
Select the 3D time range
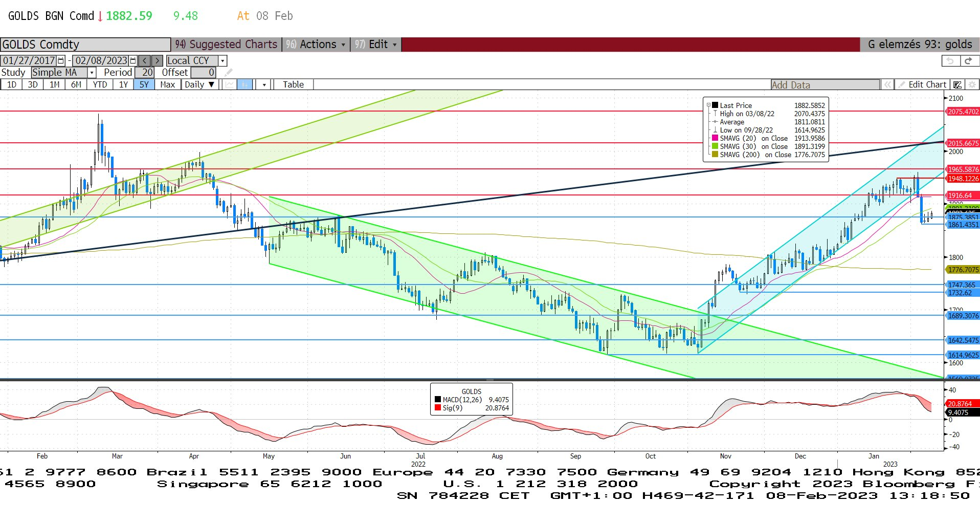click(x=33, y=84)
